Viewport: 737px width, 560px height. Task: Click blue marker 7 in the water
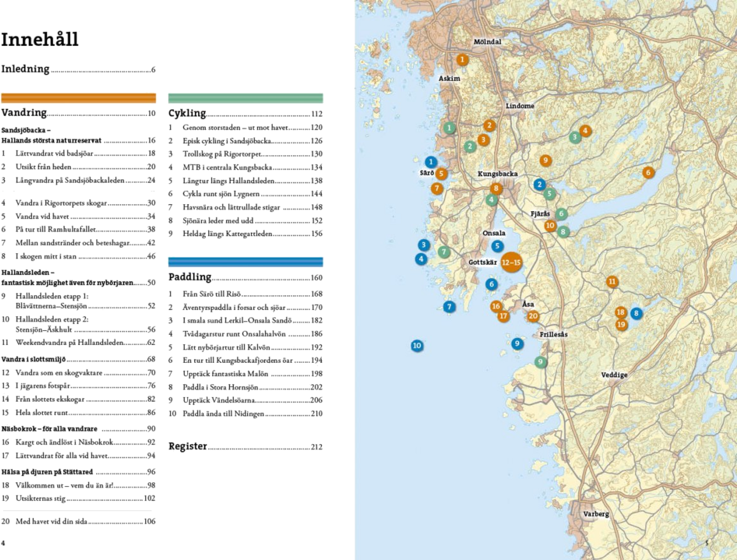[x=449, y=307]
